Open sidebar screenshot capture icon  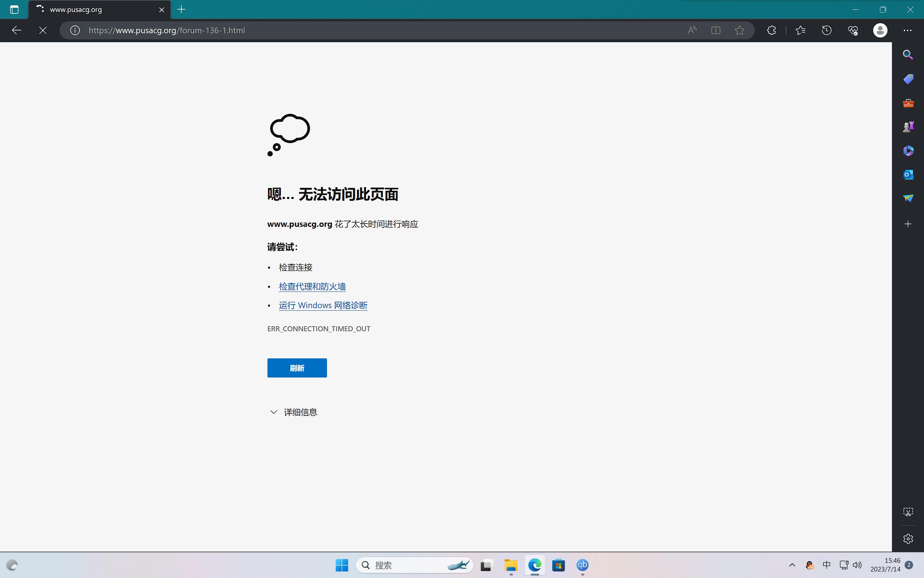[908, 512]
